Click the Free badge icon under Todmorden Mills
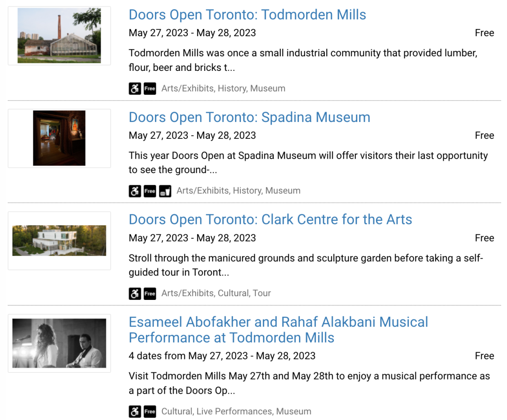 (150, 88)
